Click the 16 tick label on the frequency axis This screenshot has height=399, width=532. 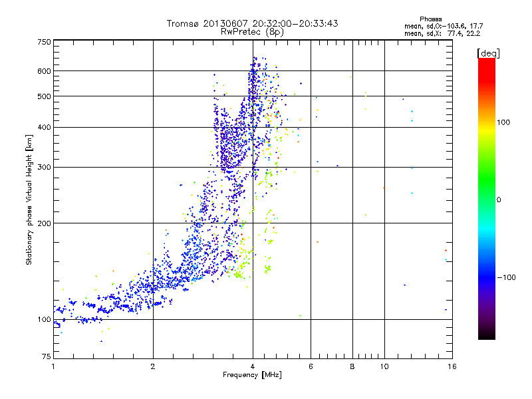pyautogui.click(x=452, y=366)
